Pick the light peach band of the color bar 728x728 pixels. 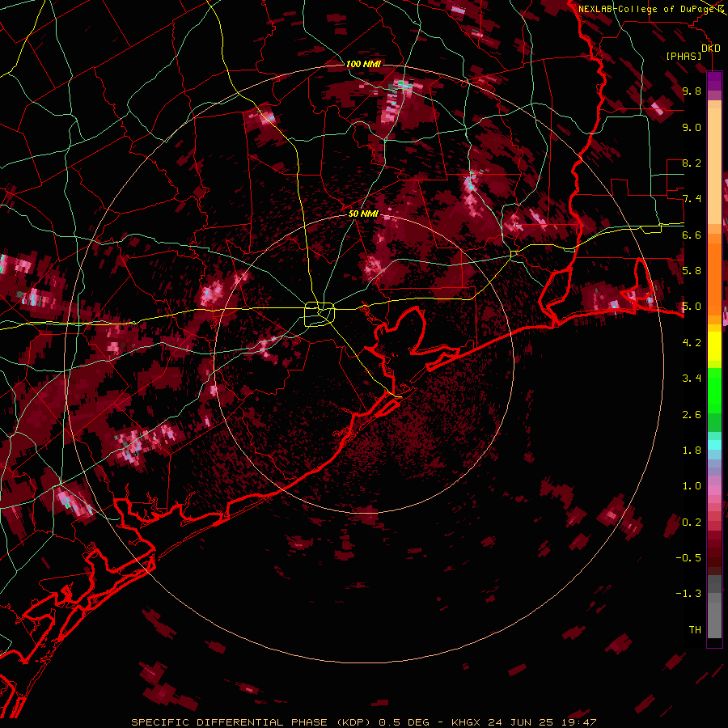pyautogui.click(x=714, y=167)
